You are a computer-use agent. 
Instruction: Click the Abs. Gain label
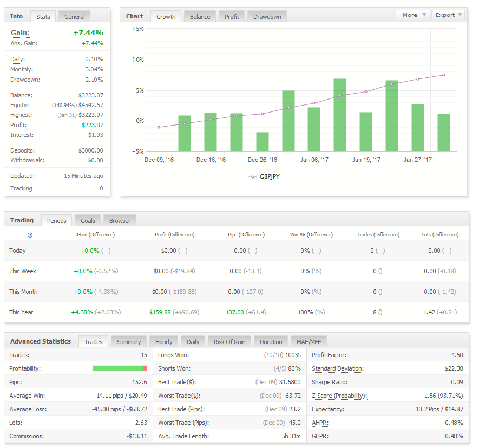(24, 43)
